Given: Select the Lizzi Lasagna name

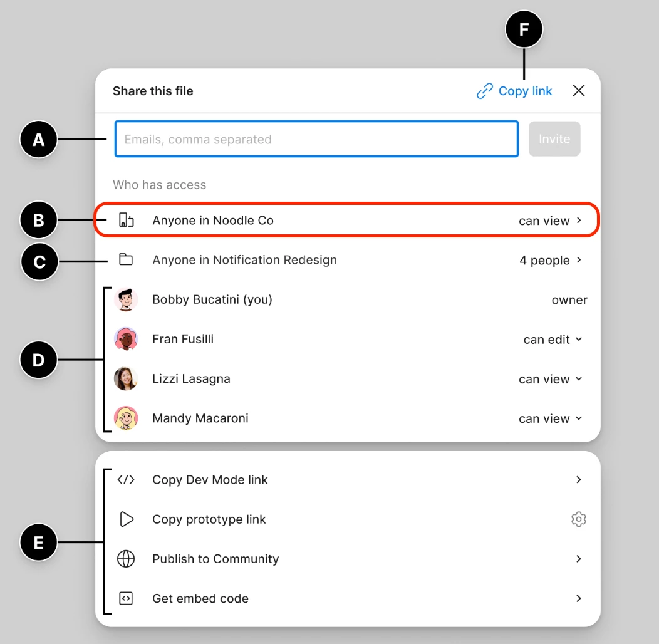Looking at the screenshot, I should (191, 379).
